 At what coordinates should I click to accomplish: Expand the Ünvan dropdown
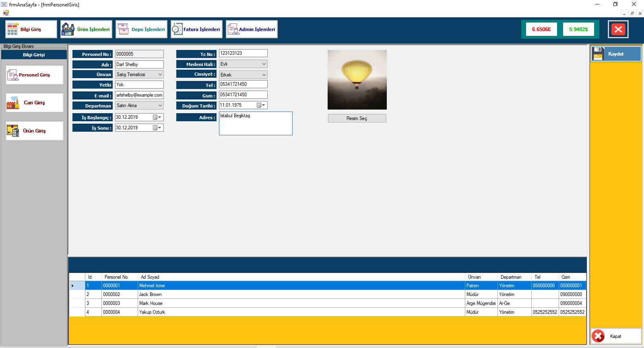click(x=160, y=75)
